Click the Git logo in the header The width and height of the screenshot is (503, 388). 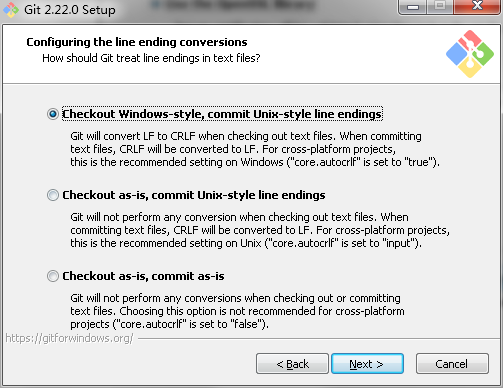click(470, 54)
